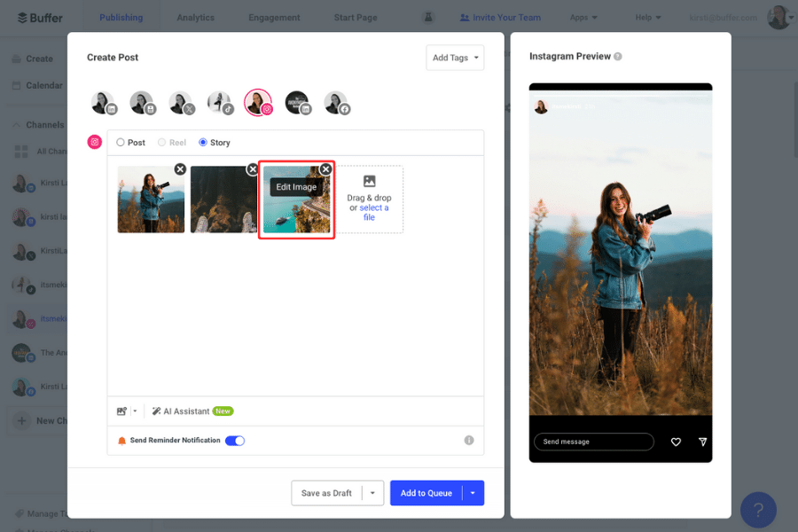Disable the Send Reminder Notification toggle
The image size is (798, 532).
(235, 440)
